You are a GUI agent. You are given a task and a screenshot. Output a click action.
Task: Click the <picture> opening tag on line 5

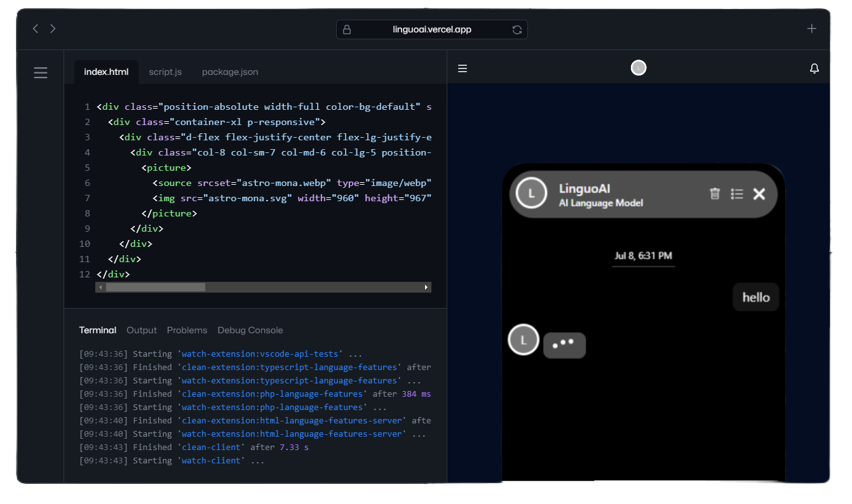tap(166, 168)
